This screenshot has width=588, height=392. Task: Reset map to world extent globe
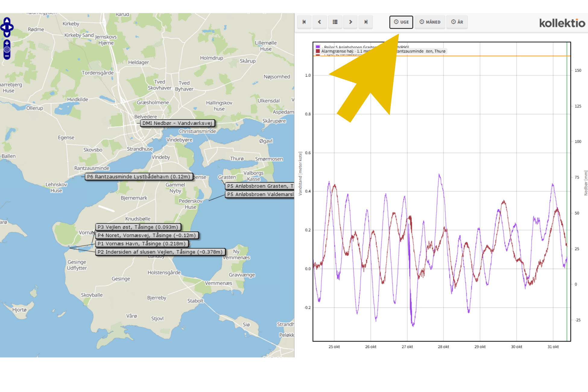[x=7, y=49]
